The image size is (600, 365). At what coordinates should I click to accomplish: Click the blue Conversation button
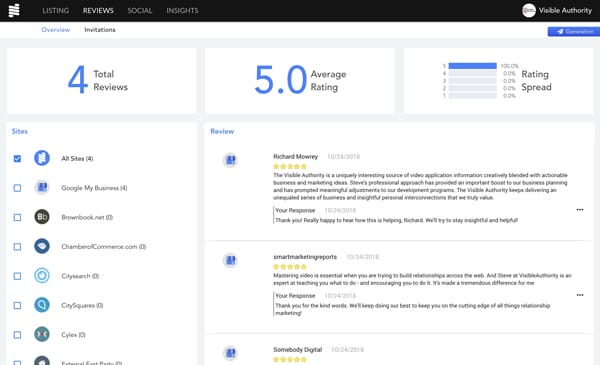tap(574, 32)
